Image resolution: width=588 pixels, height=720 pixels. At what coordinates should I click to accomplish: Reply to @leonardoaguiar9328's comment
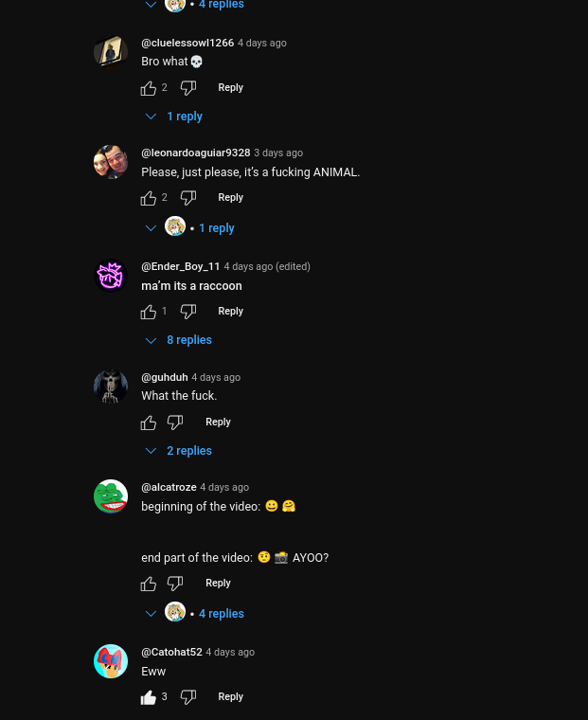click(230, 198)
